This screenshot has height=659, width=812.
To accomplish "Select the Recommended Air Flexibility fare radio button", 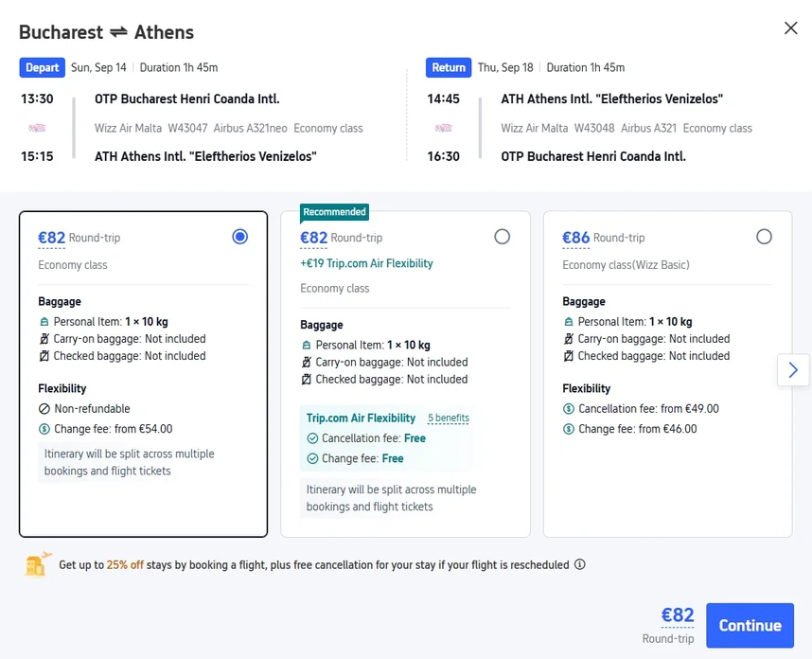I will pyautogui.click(x=502, y=237).
